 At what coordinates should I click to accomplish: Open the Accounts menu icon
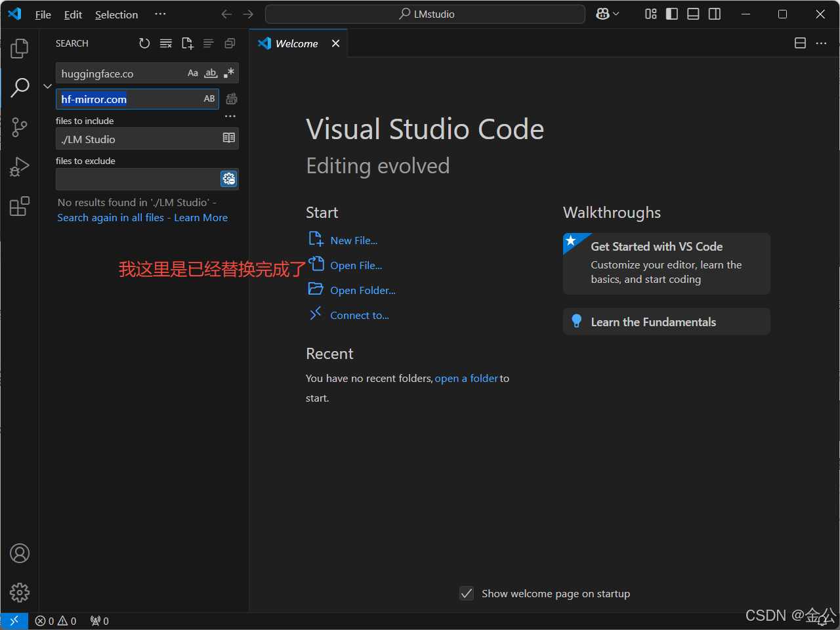[20, 553]
